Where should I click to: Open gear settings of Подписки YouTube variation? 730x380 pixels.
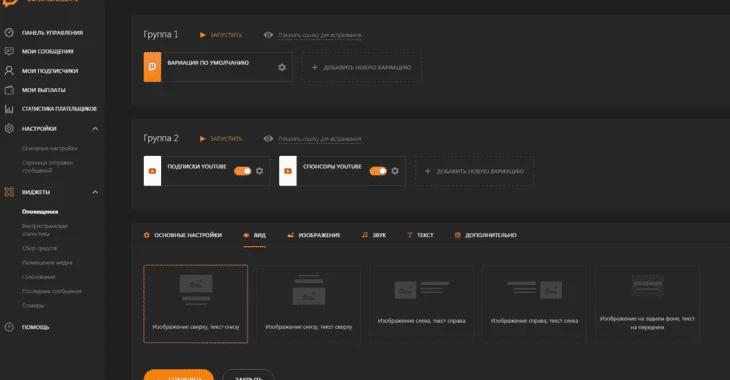(x=259, y=171)
